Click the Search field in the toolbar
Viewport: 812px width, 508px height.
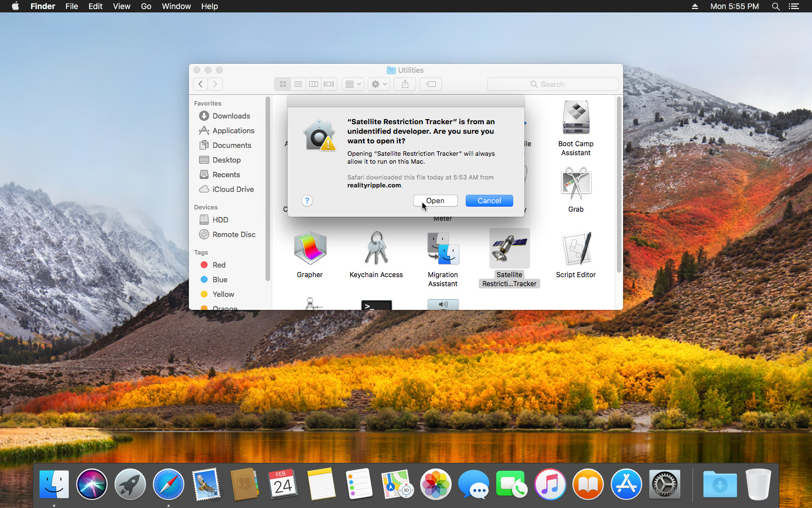click(553, 84)
